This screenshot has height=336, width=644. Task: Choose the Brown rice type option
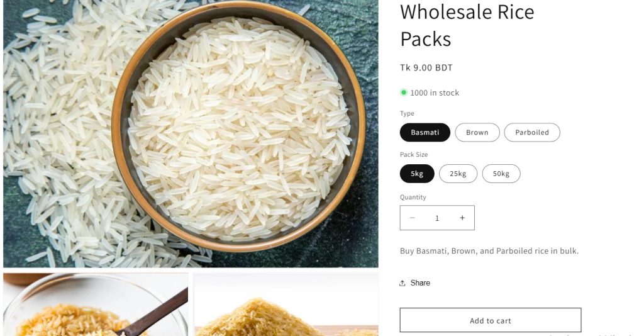click(x=477, y=132)
